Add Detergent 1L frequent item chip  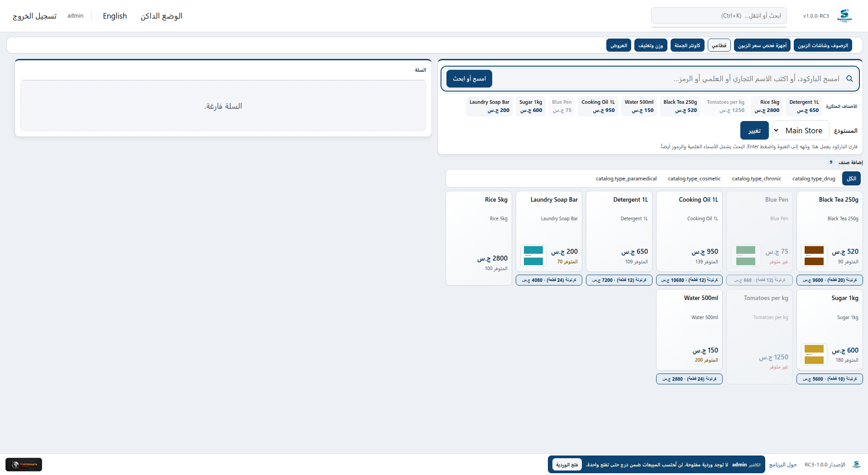tap(804, 106)
